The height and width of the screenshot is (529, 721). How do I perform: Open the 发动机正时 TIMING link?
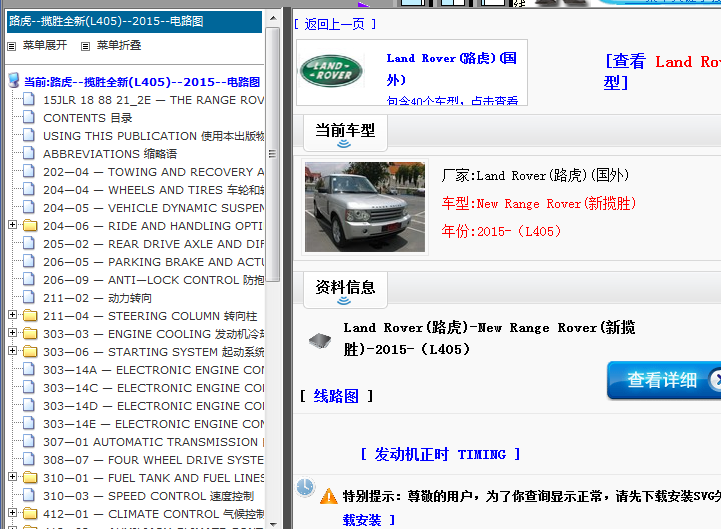tap(440, 454)
